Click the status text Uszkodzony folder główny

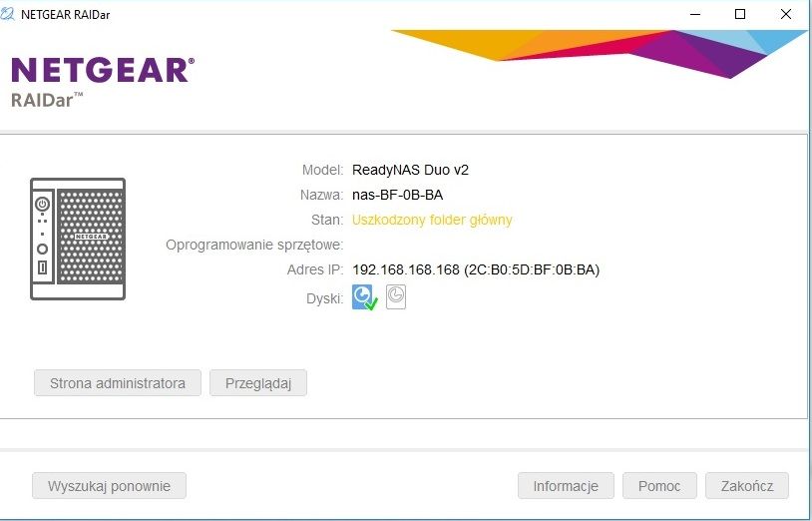click(x=432, y=221)
